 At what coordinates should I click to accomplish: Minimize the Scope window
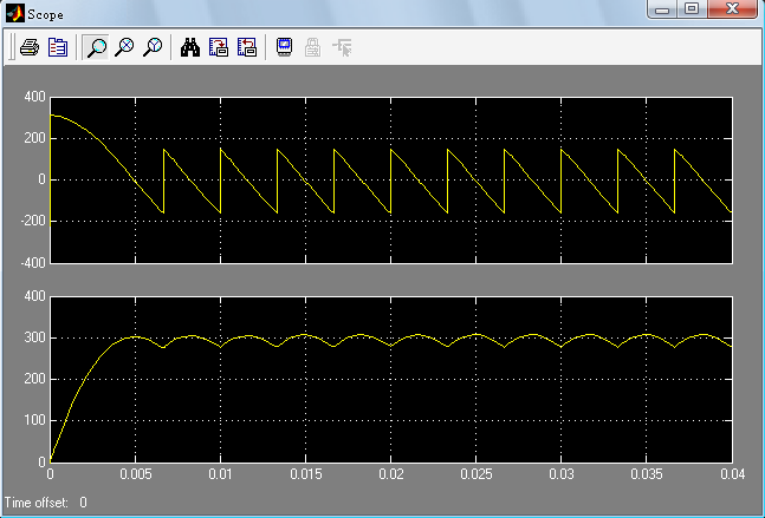(662, 9)
